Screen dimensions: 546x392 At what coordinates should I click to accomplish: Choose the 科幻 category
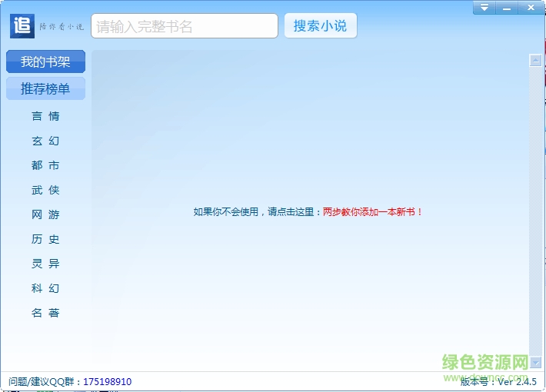[45, 288]
